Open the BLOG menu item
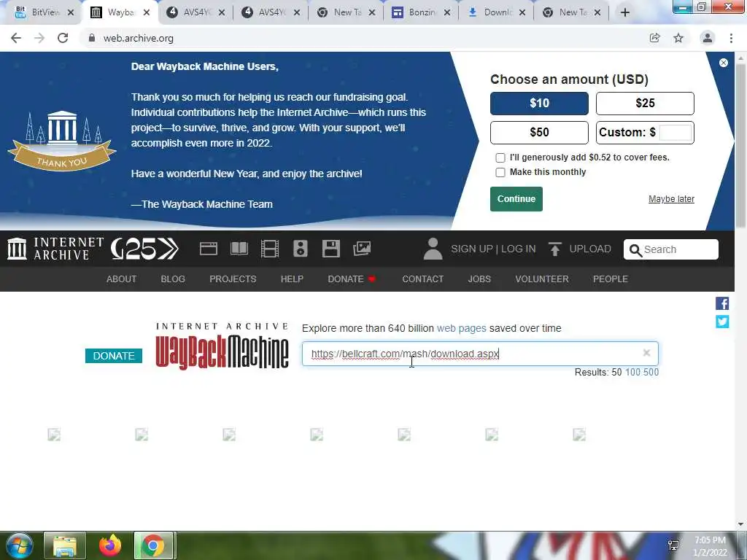The image size is (747, 560). 173,279
